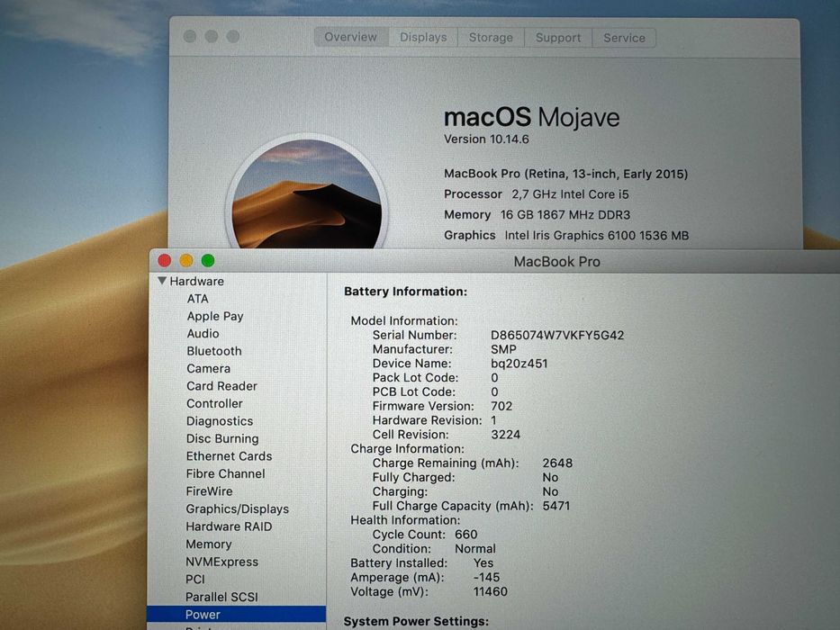Viewport: 840px width, 630px height.
Task: Select ATA in the sidebar
Action: pyautogui.click(x=198, y=299)
